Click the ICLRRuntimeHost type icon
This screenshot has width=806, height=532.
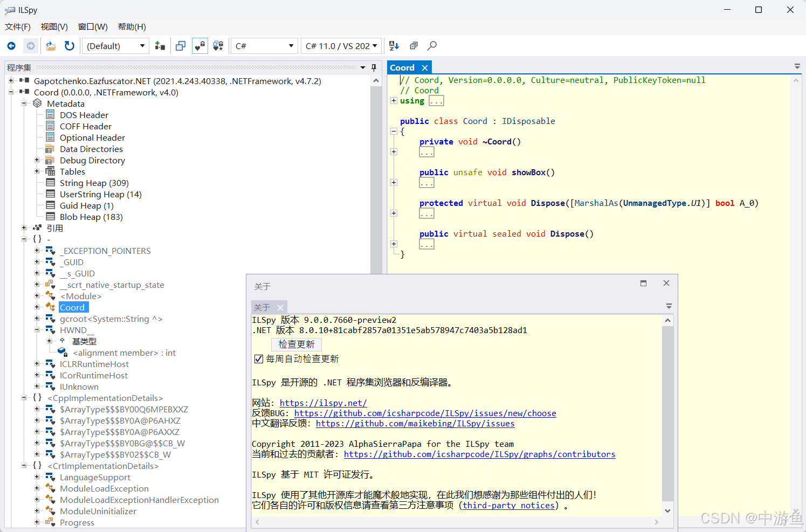(50, 364)
